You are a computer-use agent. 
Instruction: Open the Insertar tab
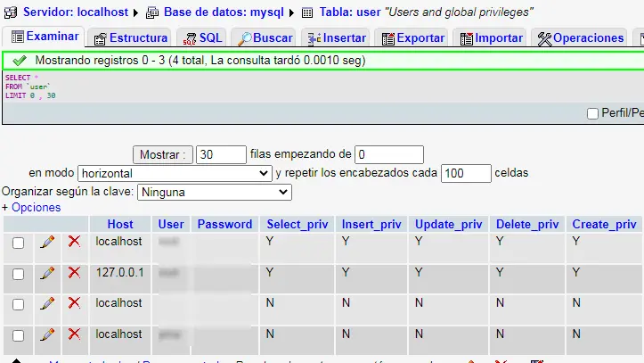click(336, 38)
